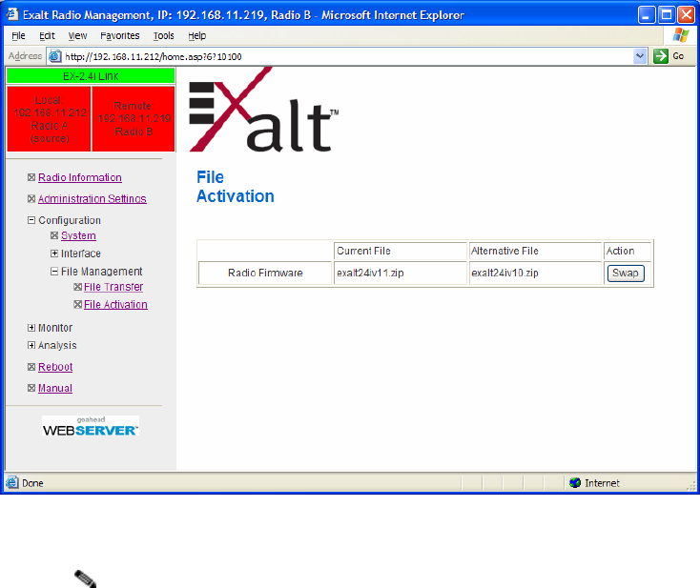Click the File Activation page heading
Viewport: 700px width, 588px height.
[236, 187]
